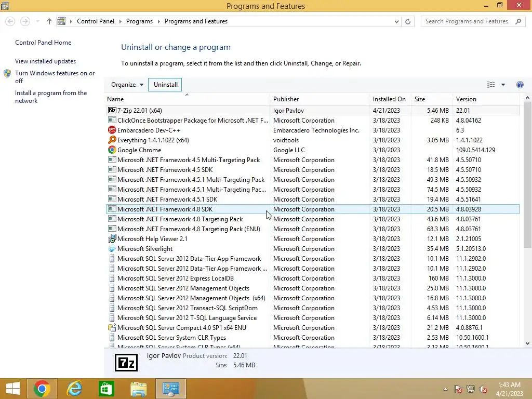Sort list by Name column
532x399 pixels.
click(x=187, y=99)
